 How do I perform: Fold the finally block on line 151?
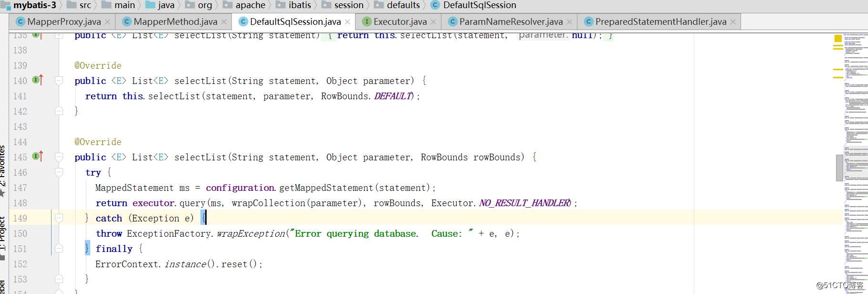tap(59, 249)
